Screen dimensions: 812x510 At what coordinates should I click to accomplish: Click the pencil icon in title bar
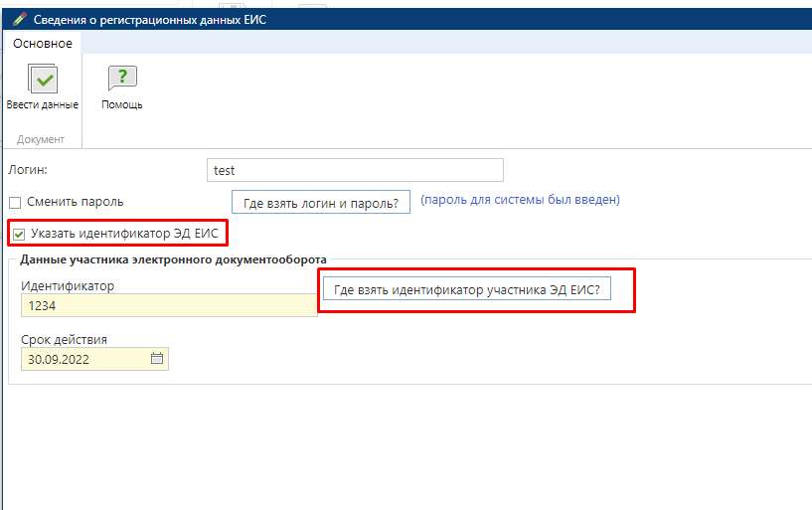(x=19, y=19)
